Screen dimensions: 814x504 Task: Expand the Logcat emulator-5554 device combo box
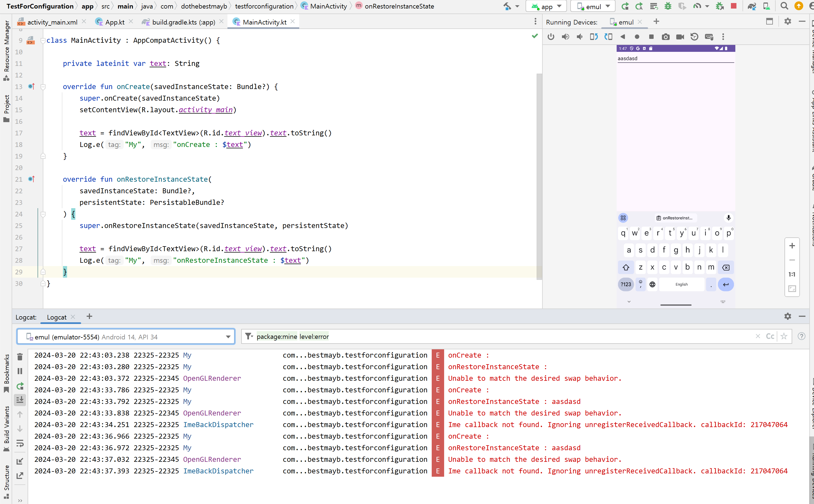(228, 337)
